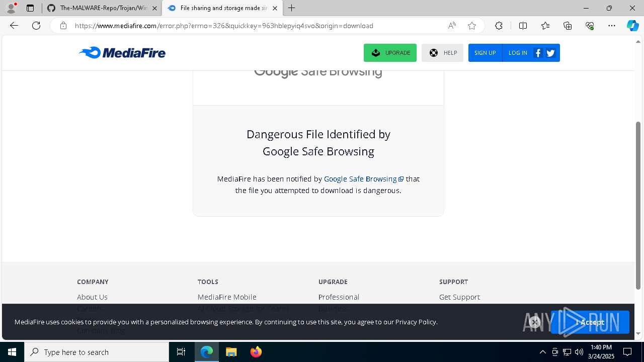Open notification center icon
Viewport: 644px width, 362px height.
[x=627, y=352]
